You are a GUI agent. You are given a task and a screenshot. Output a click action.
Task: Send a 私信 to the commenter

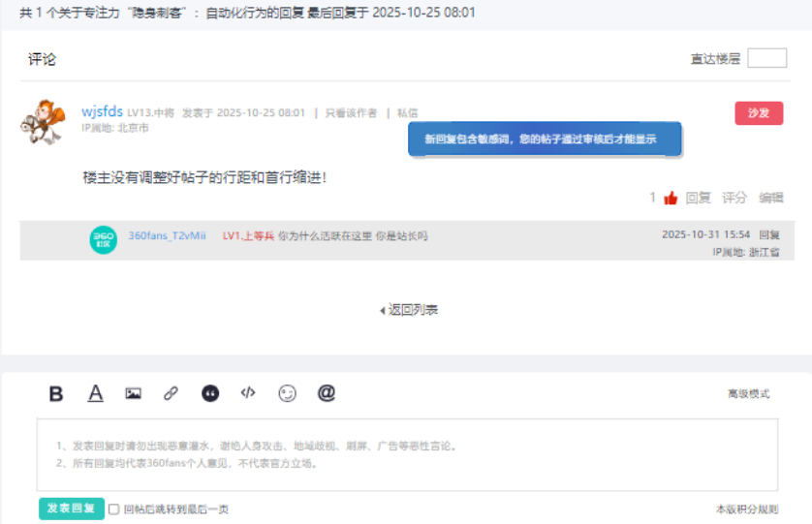click(x=407, y=113)
